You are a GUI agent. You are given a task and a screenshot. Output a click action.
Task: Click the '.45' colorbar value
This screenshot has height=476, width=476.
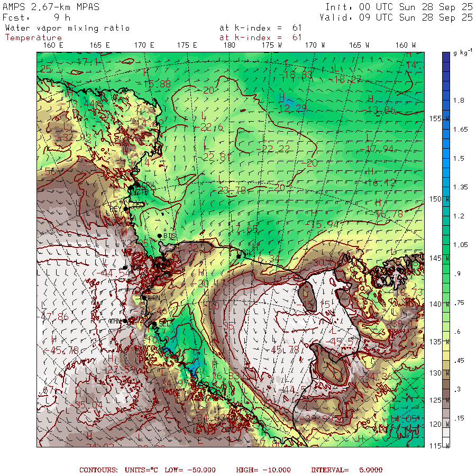coord(459,360)
